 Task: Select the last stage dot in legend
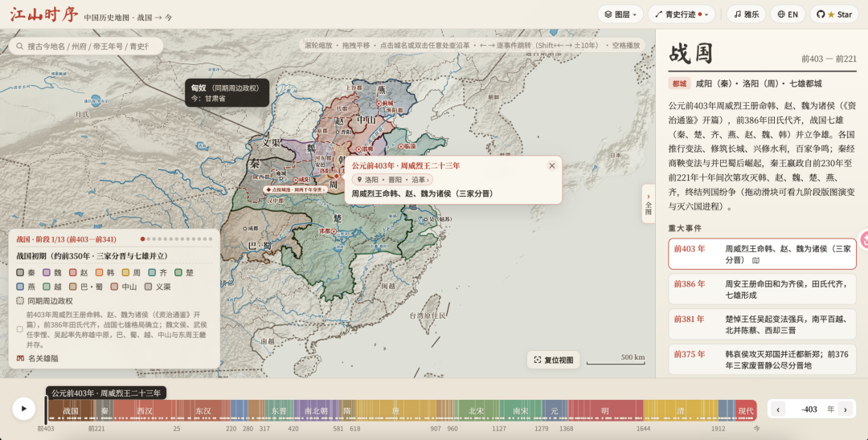click(x=211, y=239)
